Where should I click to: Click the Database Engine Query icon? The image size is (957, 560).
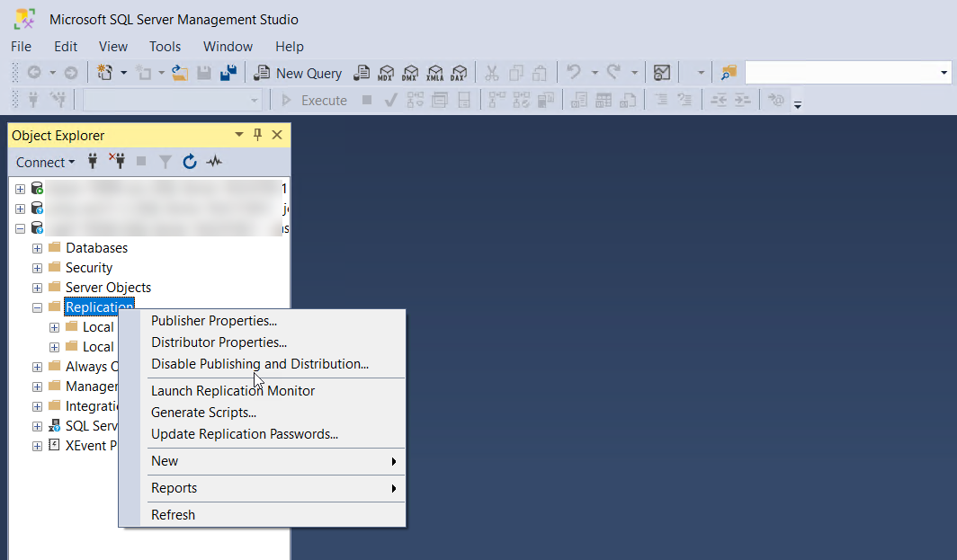(x=362, y=73)
